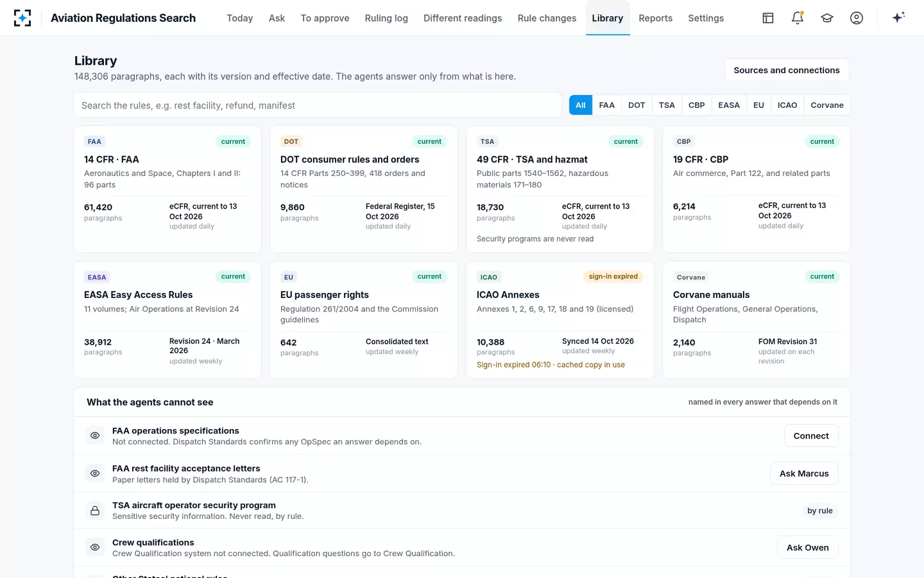Viewport: 924px width, 578px height.
Task: Open DOT consumer rules and orders card
Action: 364,189
